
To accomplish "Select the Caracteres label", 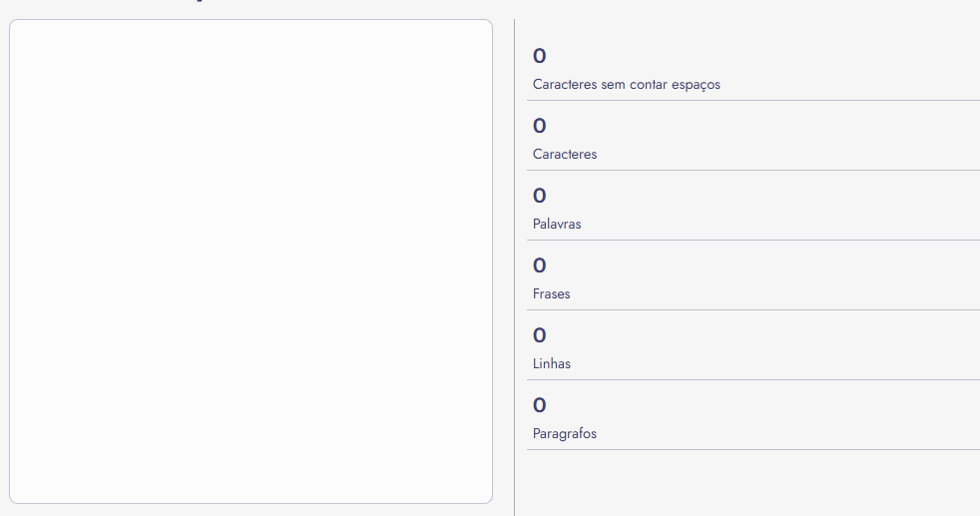I will (565, 155).
